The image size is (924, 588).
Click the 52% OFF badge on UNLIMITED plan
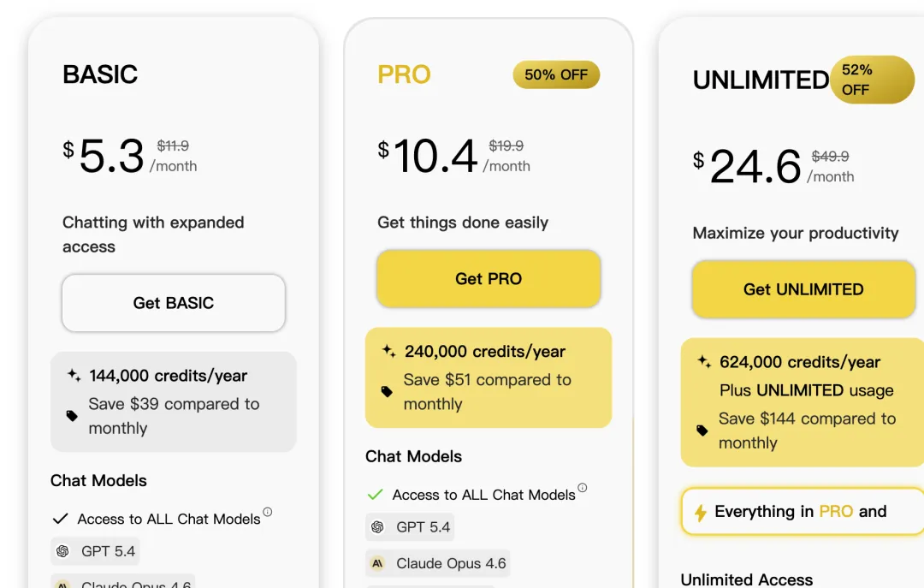coord(870,80)
